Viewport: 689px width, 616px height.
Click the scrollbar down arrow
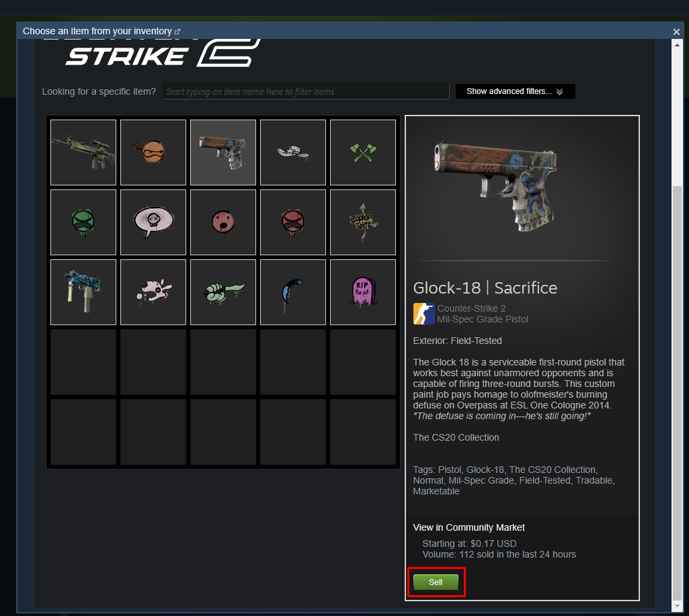[x=677, y=606]
